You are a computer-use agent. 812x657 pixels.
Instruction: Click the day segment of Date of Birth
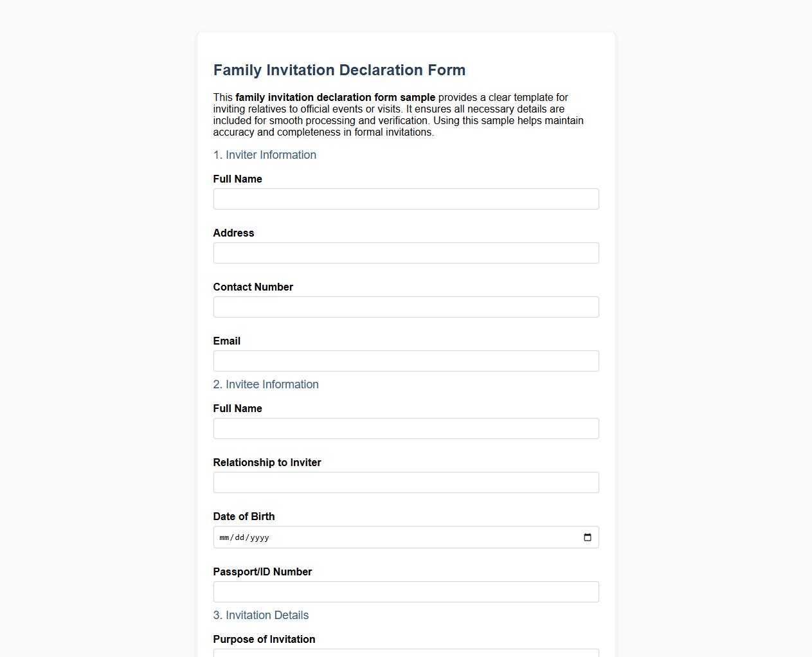pyautogui.click(x=239, y=537)
